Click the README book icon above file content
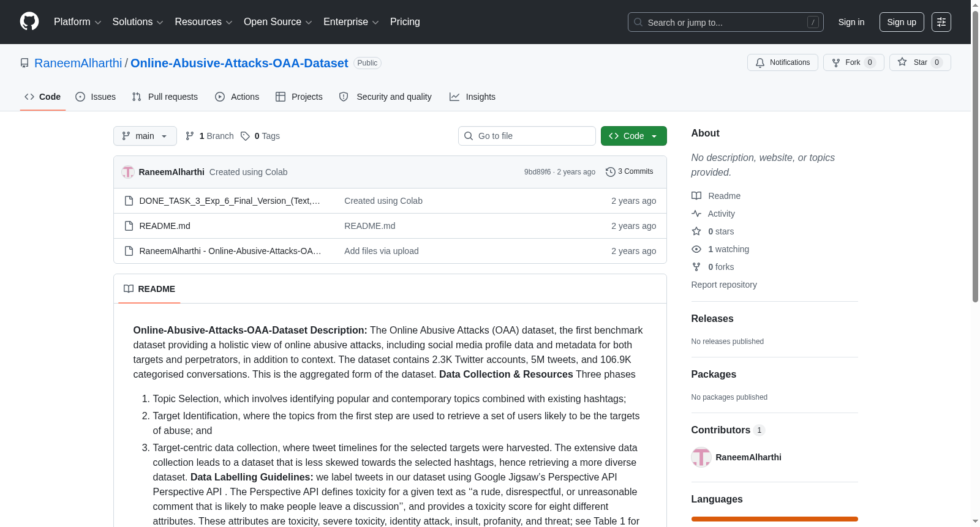The image size is (980, 527). click(129, 289)
